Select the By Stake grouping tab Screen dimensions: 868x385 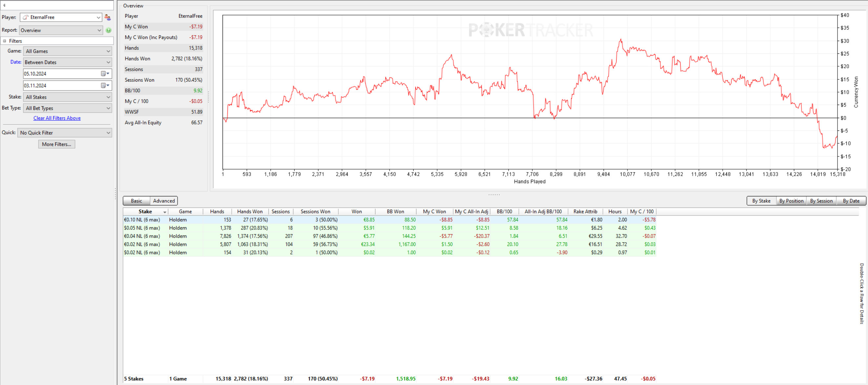click(761, 201)
